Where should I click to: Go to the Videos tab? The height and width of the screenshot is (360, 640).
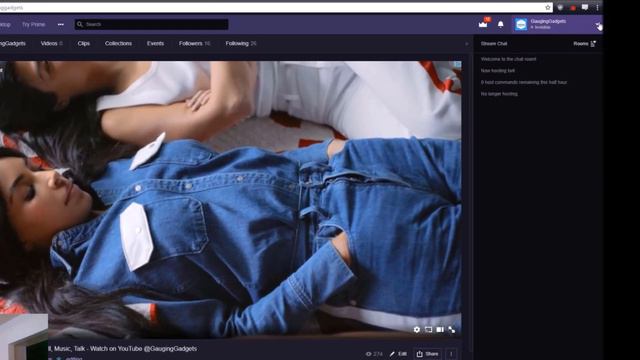click(51, 44)
